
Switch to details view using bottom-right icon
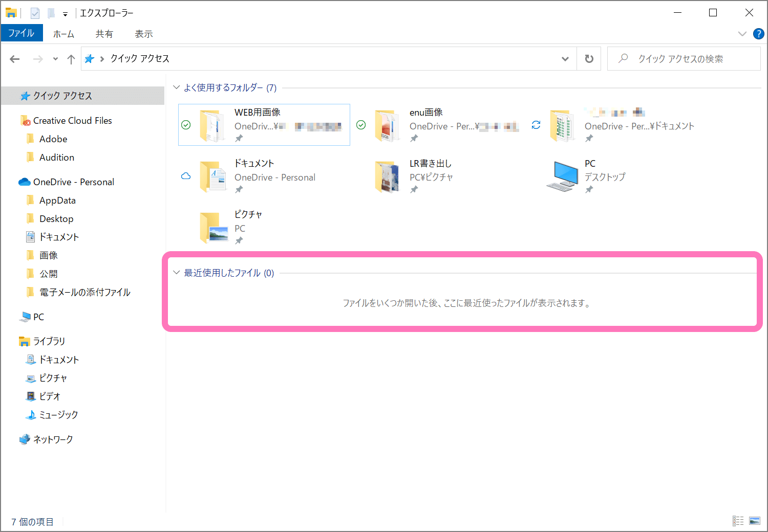[x=739, y=520]
